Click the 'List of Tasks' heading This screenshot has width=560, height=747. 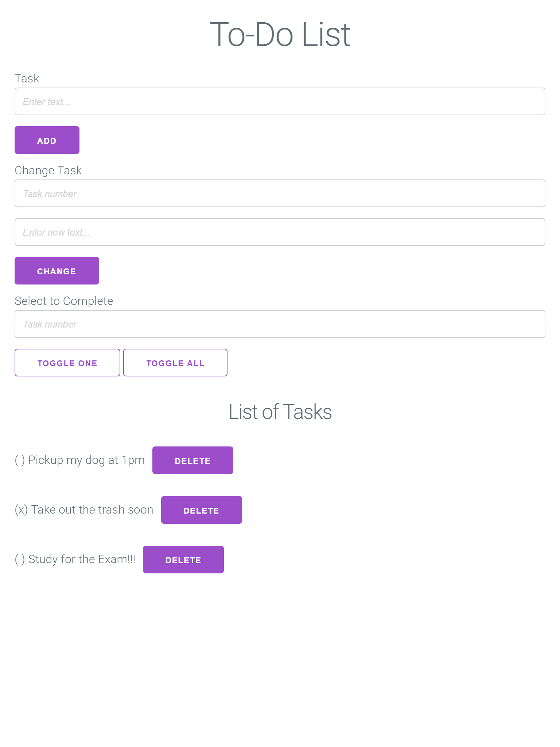(280, 411)
